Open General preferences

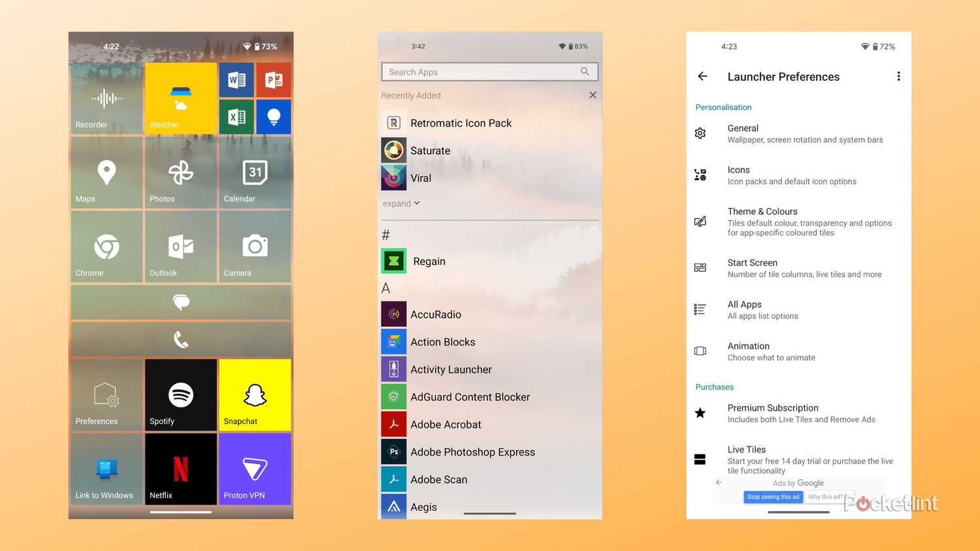798,133
